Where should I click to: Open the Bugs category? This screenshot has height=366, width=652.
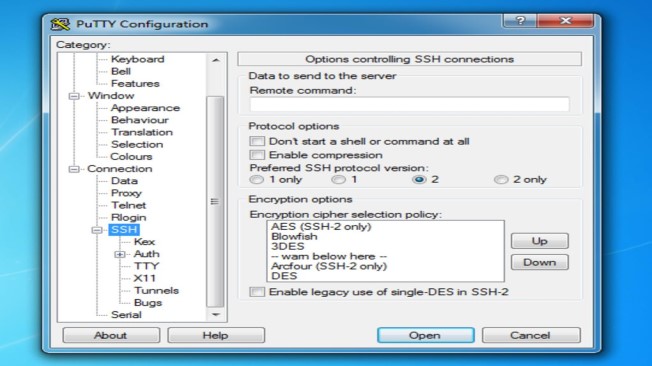148,303
